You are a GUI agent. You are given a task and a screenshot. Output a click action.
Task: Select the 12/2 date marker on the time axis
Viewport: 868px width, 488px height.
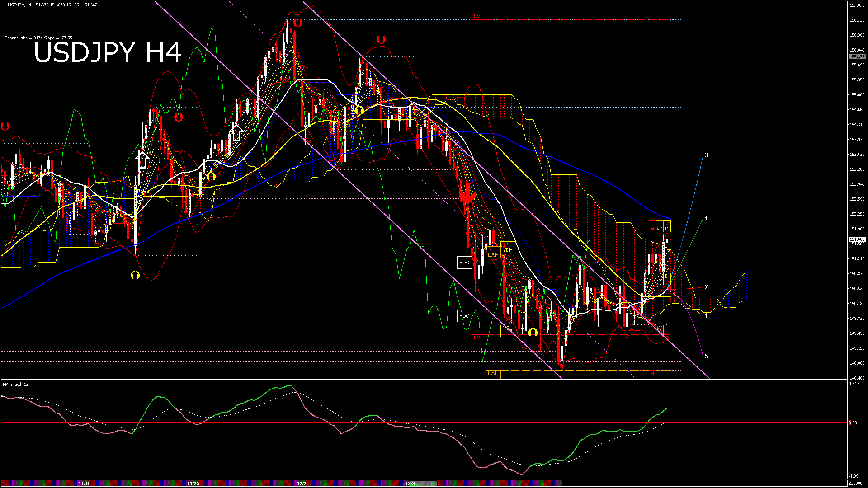(x=302, y=483)
